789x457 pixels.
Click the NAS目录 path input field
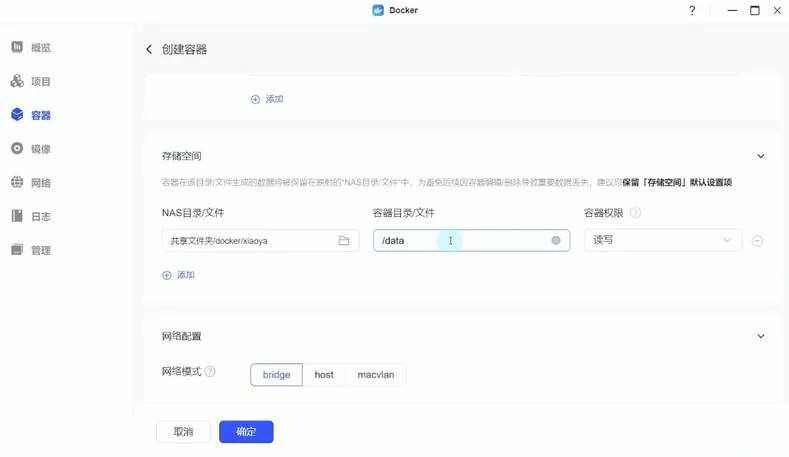click(x=248, y=241)
